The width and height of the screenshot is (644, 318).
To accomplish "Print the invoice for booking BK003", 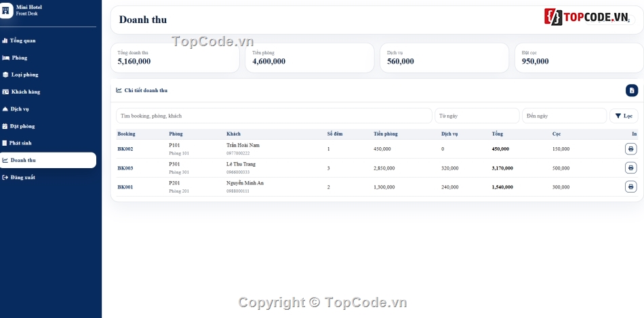I will (631, 167).
